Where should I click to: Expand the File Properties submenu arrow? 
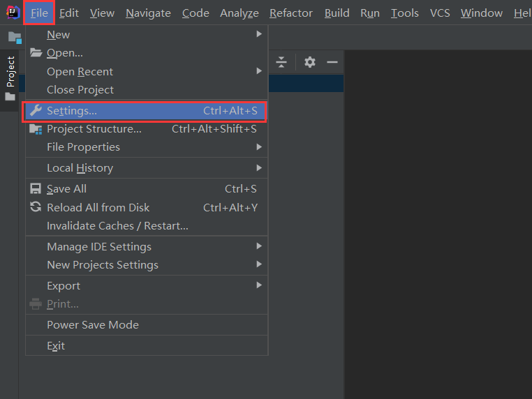pyautogui.click(x=259, y=146)
